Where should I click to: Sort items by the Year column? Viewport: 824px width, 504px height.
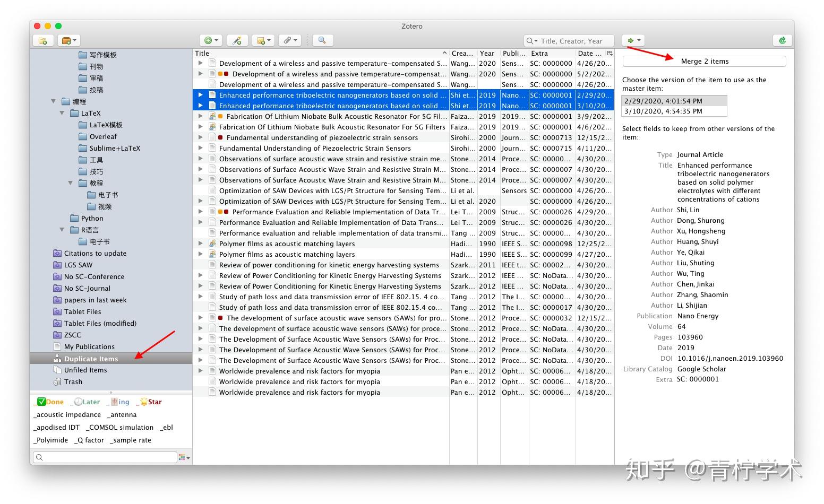coord(488,53)
